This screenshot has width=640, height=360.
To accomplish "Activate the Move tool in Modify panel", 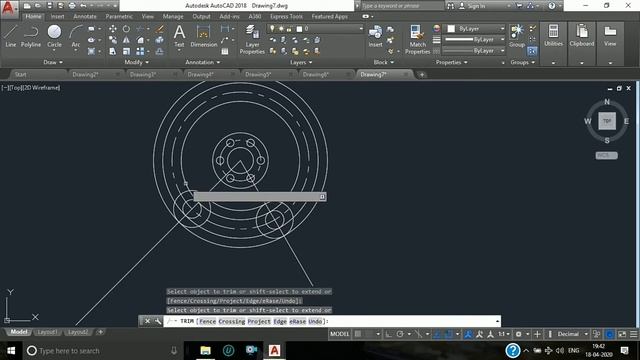I will pyautogui.click(x=113, y=29).
